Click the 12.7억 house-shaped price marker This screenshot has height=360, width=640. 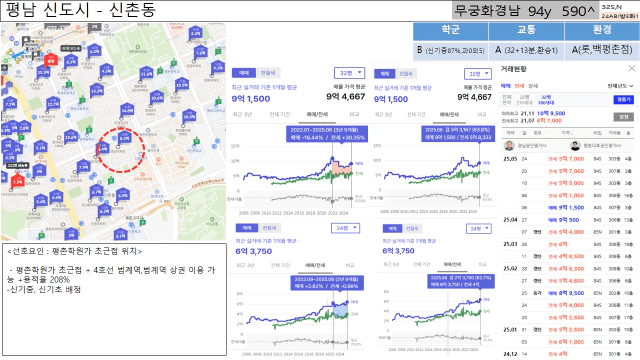click(x=53, y=103)
